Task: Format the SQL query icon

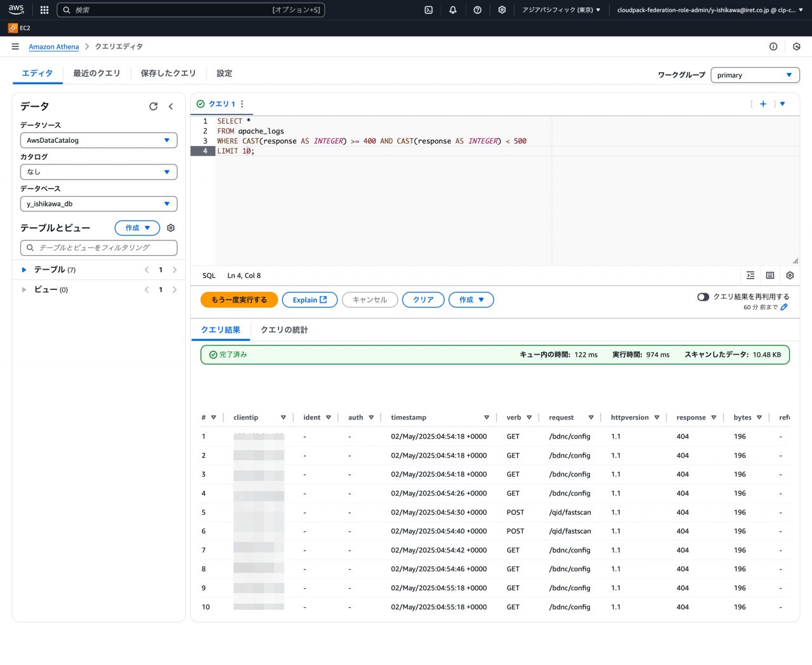Action: pyautogui.click(x=750, y=275)
